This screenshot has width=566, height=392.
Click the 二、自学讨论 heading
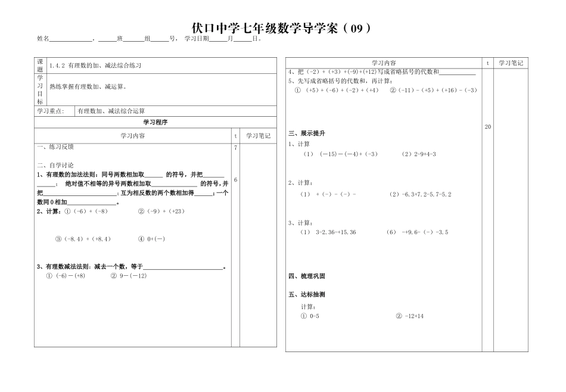click(x=55, y=165)
